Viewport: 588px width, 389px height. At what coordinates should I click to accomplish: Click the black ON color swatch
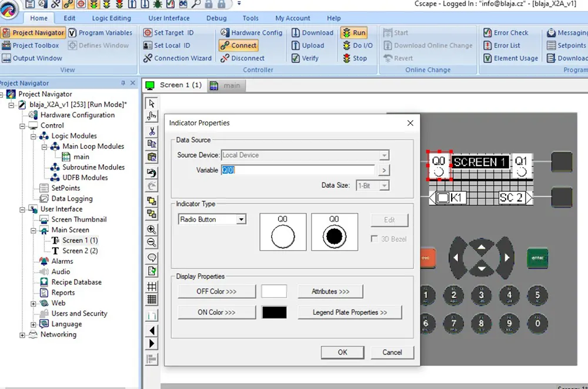click(x=274, y=312)
